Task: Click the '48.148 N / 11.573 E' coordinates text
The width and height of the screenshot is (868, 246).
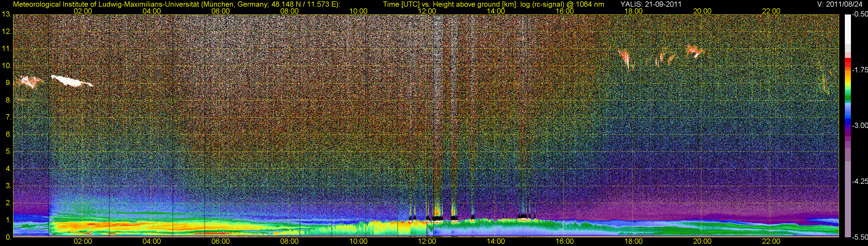Action: 305,4
